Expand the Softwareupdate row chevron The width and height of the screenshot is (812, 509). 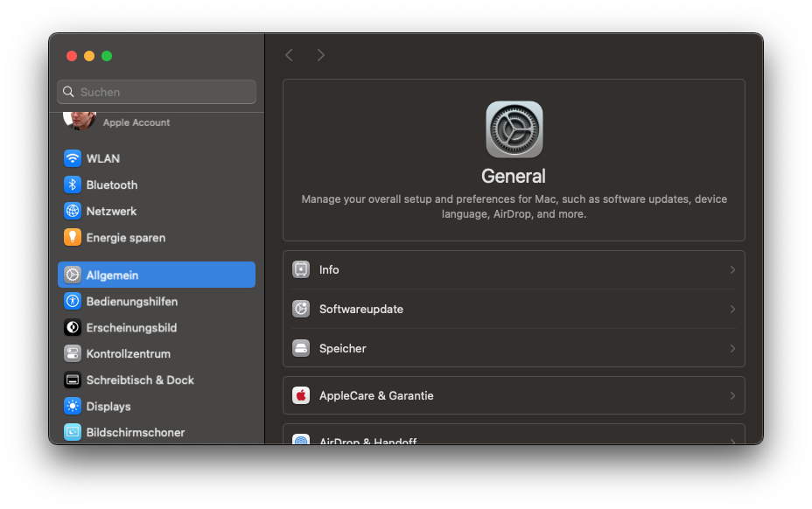click(x=732, y=309)
